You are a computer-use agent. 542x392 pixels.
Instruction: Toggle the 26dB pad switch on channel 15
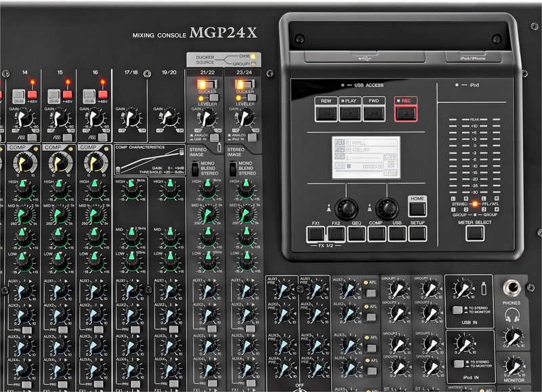[54, 95]
